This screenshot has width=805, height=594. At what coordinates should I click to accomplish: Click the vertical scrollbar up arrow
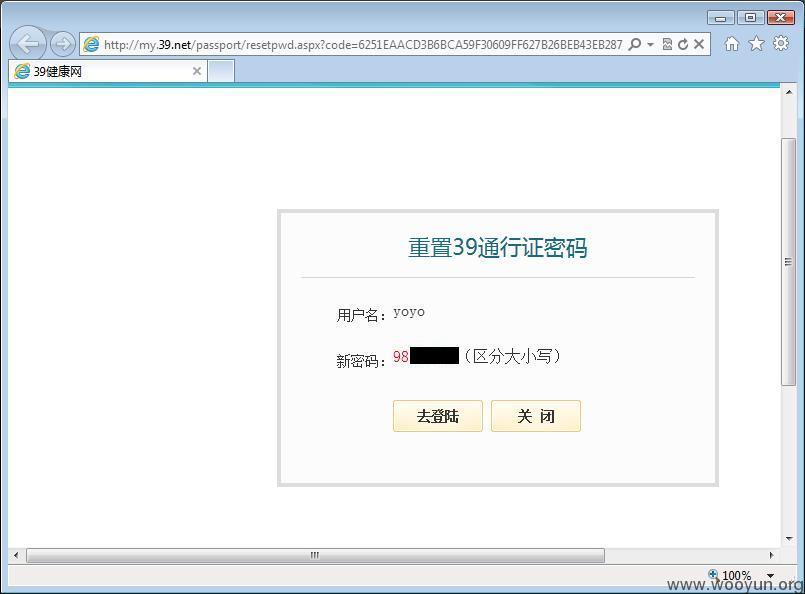pos(789,92)
